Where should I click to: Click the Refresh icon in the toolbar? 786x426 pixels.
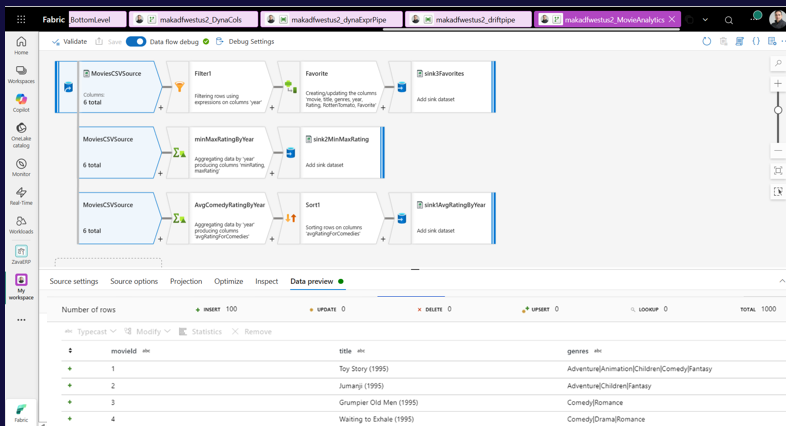coord(706,41)
